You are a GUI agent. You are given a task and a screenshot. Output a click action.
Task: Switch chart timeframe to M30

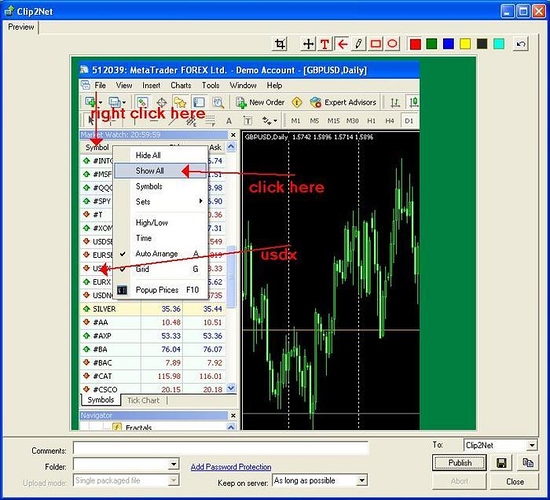(x=352, y=121)
